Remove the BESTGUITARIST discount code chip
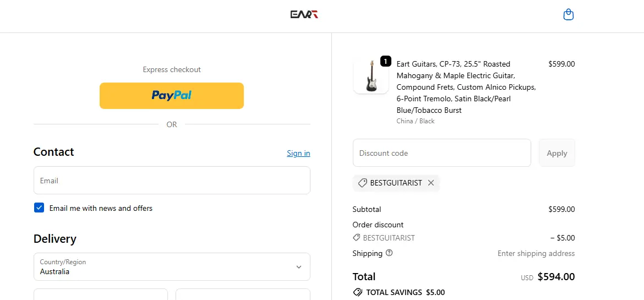This screenshot has height=300, width=644. (431, 183)
